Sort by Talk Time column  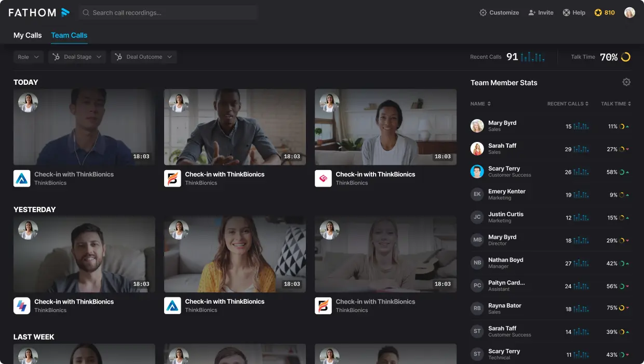615,104
